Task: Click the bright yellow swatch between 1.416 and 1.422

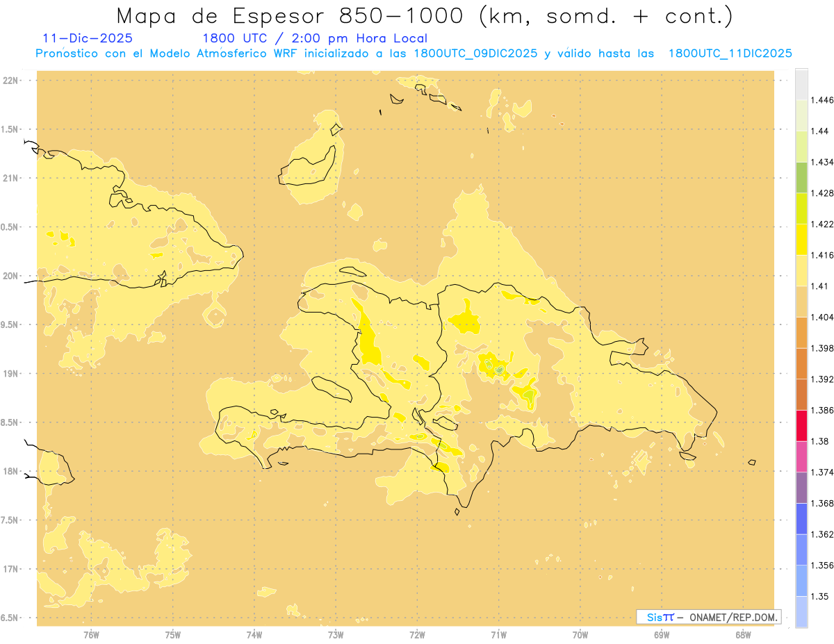Action: pos(801,239)
